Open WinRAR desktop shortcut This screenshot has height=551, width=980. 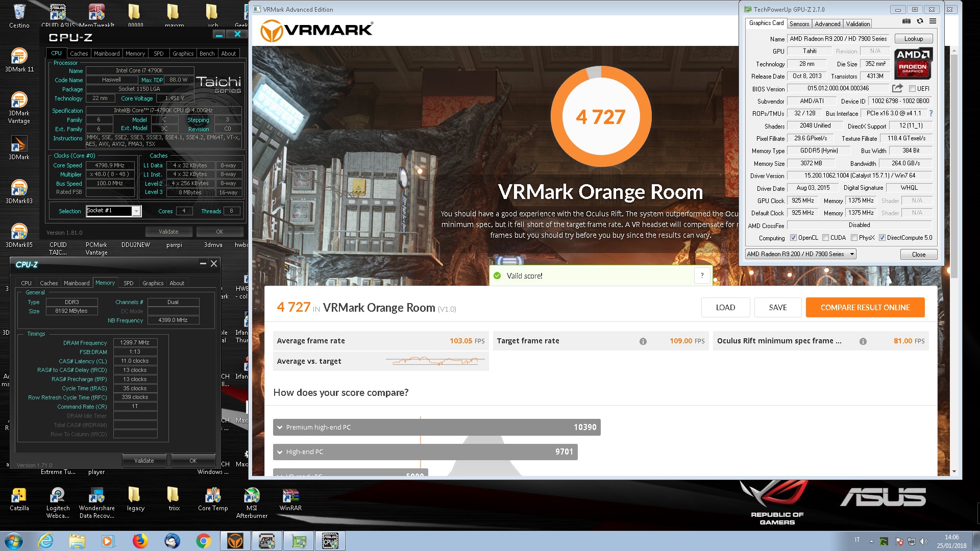click(x=290, y=499)
